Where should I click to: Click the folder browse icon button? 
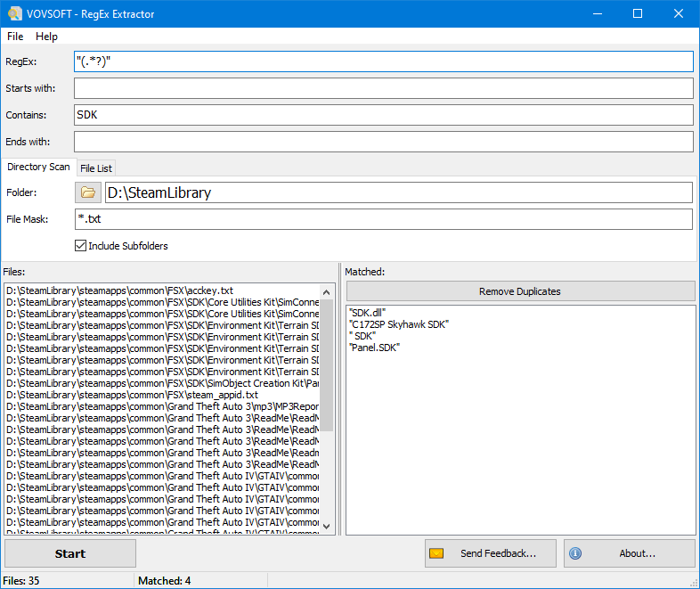[x=88, y=192]
